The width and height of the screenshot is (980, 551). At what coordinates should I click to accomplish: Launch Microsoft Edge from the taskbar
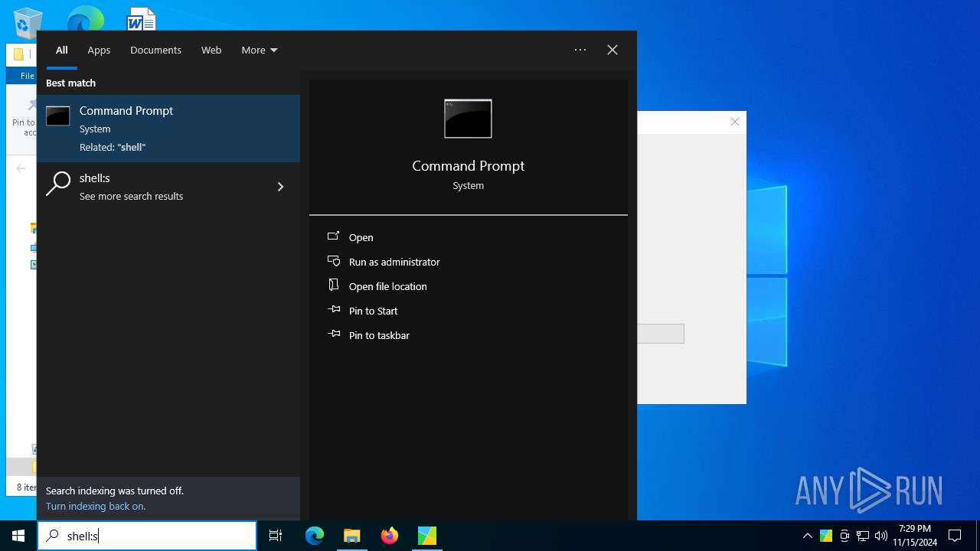(315, 536)
